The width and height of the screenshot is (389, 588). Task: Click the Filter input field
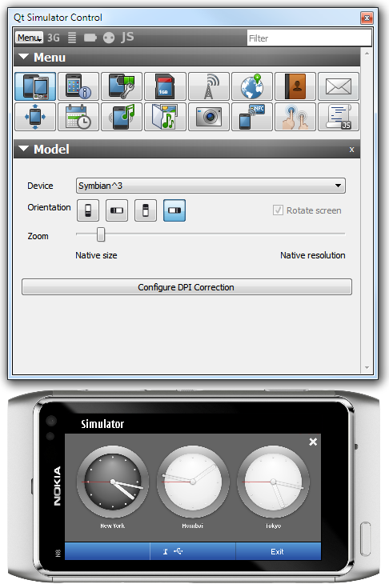(x=309, y=38)
